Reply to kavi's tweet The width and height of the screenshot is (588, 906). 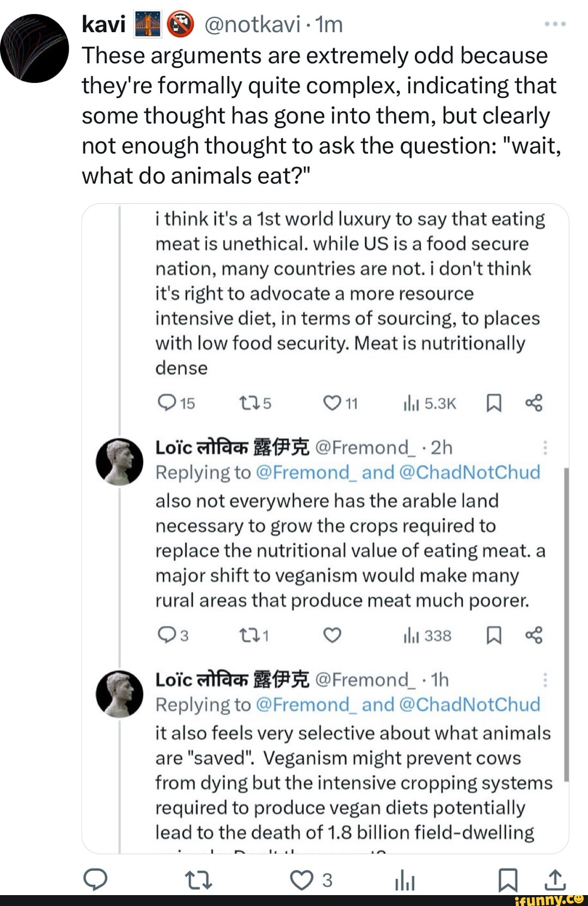(x=95, y=880)
